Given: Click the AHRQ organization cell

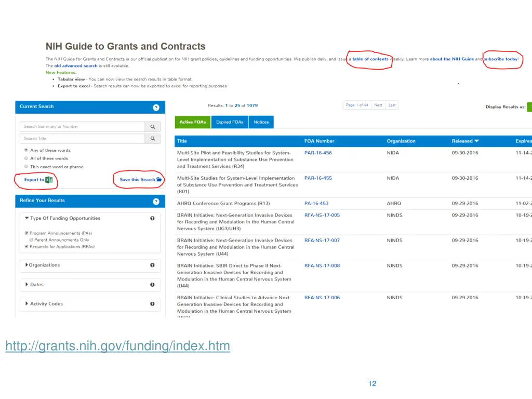Looking at the screenshot, I should (394, 204).
